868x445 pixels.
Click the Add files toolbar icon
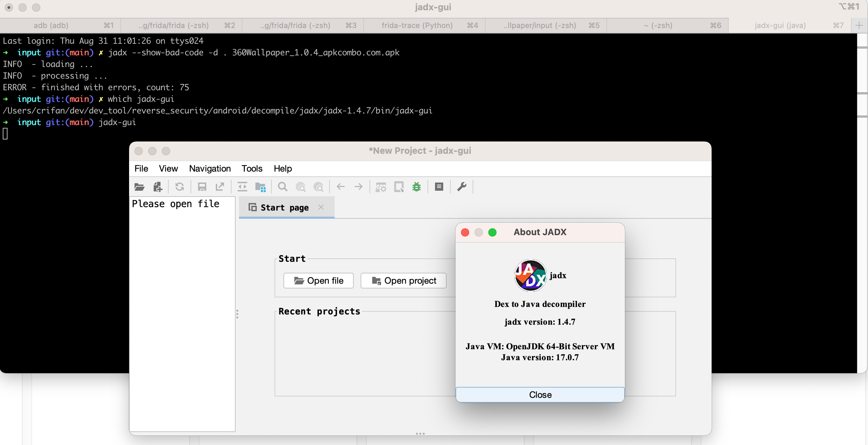pyautogui.click(x=158, y=187)
